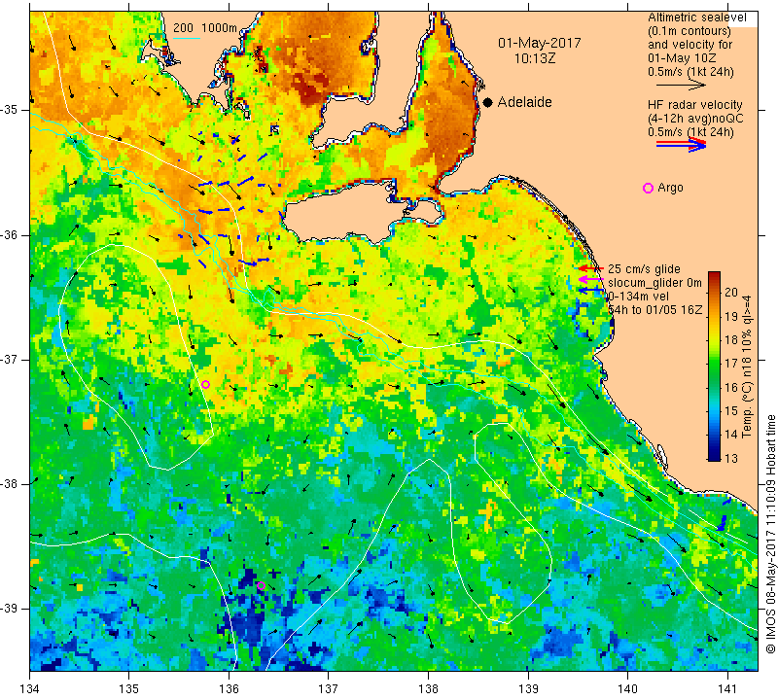778x700 pixels.
Task: Click the 136 longitude axis label
Action: click(229, 688)
